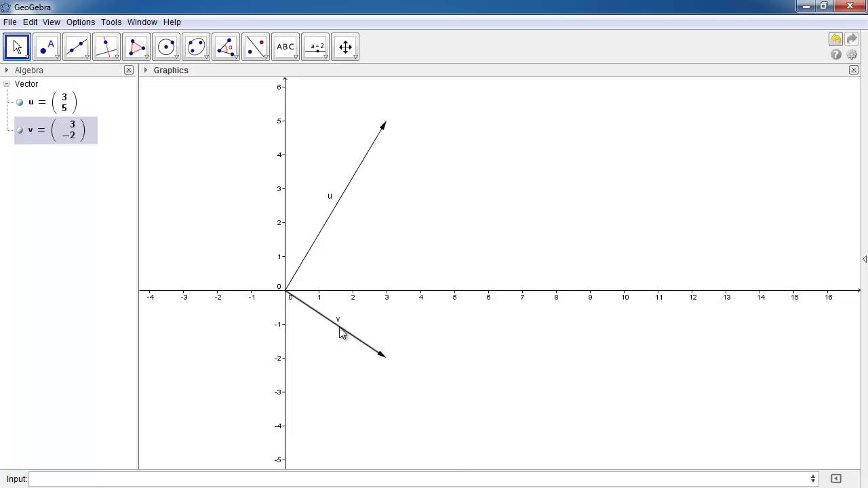Select the Circle with Center tool
868x488 pixels.
166,46
